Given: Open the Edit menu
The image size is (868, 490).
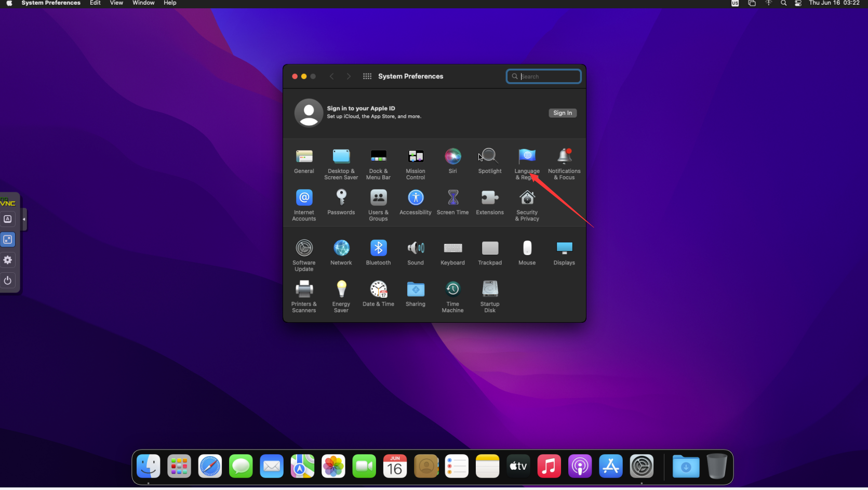Looking at the screenshot, I should coord(95,3).
